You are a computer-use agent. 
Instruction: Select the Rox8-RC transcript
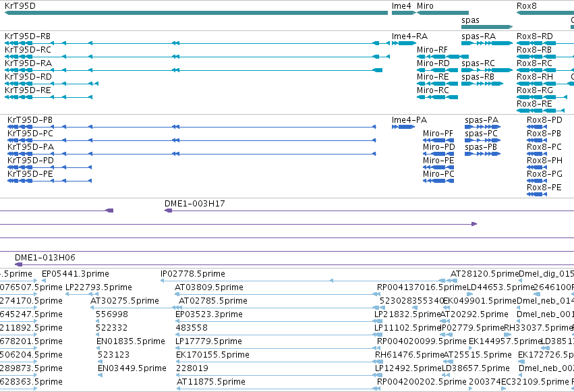click(x=534, y=63)
